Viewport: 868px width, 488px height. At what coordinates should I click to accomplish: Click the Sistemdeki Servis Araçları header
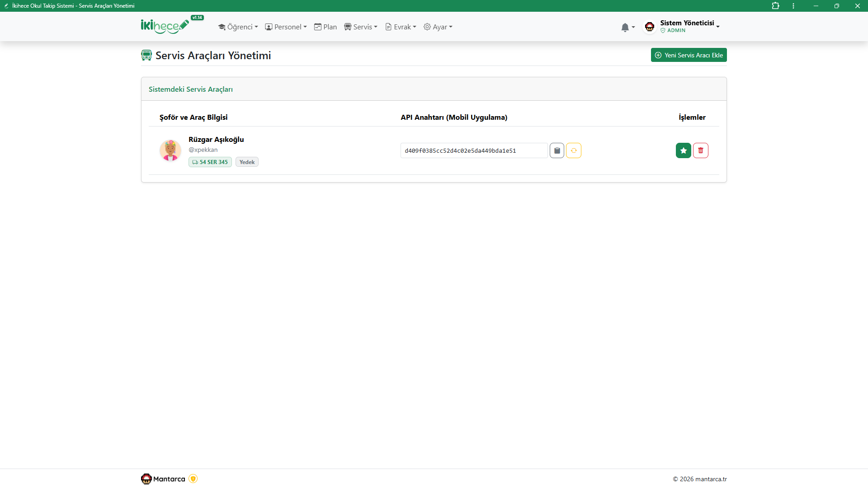[x=191, y=89]
